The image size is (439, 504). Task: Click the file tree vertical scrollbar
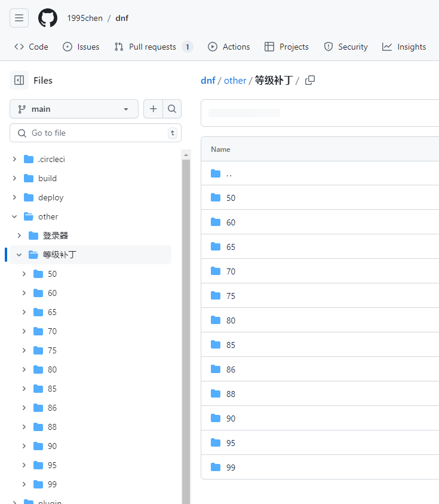point(186,331)
